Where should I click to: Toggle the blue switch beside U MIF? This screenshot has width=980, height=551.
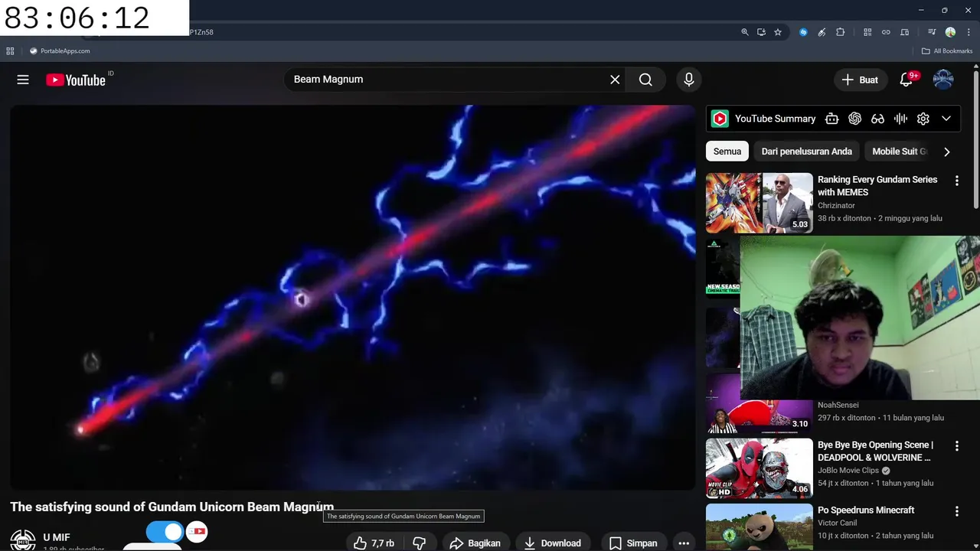165,532
